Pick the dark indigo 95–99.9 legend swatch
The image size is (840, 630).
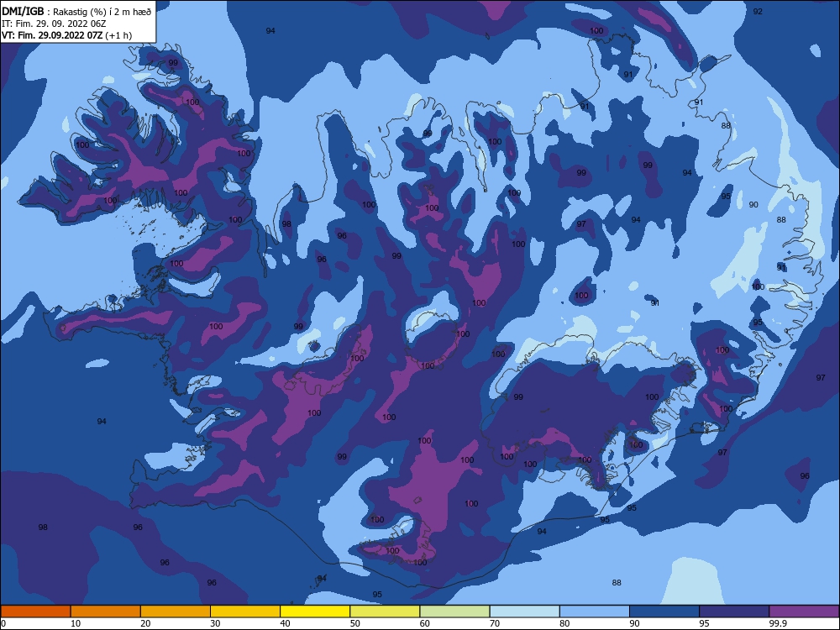734,612
